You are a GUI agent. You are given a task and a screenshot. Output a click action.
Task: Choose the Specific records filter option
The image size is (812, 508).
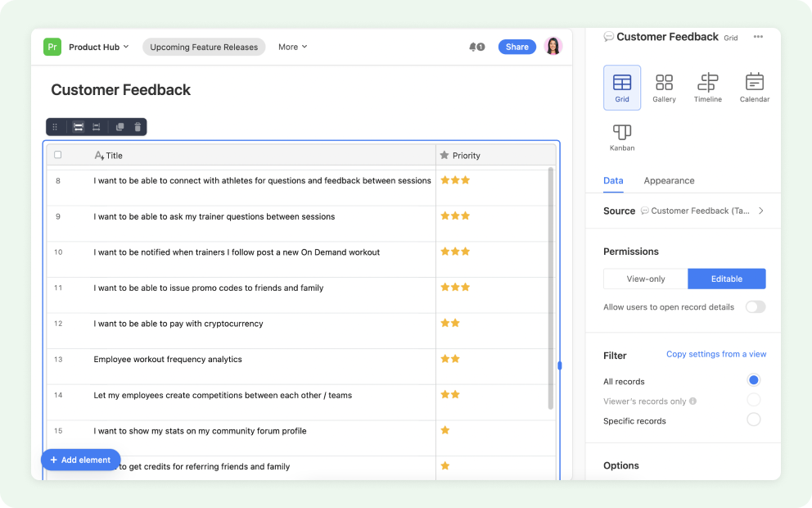tap(753, 419)
